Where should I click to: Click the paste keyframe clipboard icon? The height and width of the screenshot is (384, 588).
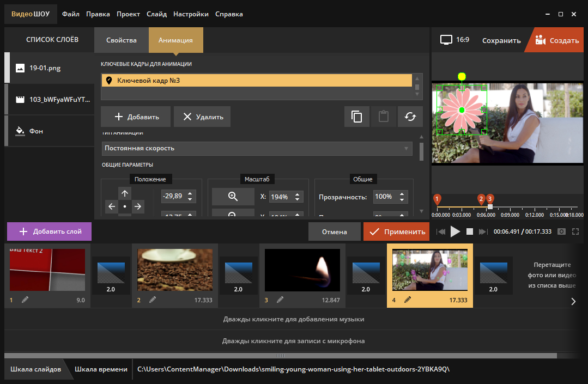pyautogui.click(x=384, y=117)
